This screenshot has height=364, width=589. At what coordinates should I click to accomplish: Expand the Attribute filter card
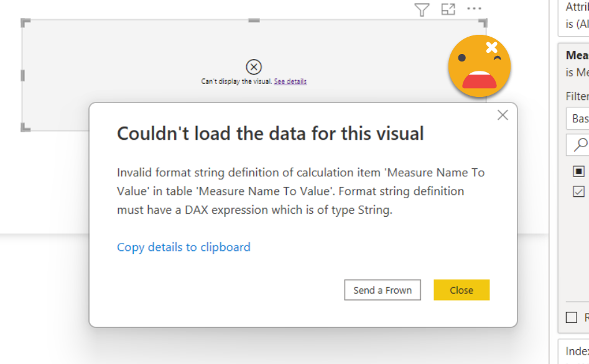[x=575, y=16]
